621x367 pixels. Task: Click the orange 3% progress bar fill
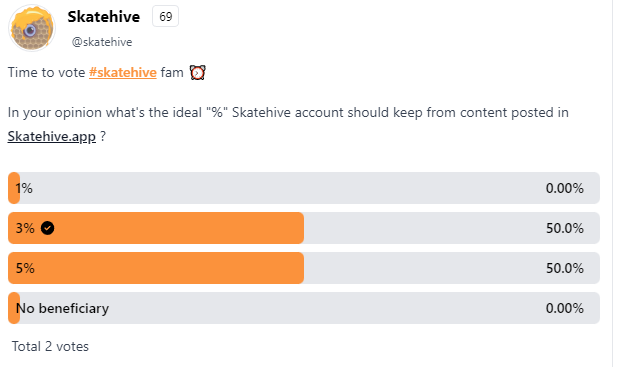point(156,228)
